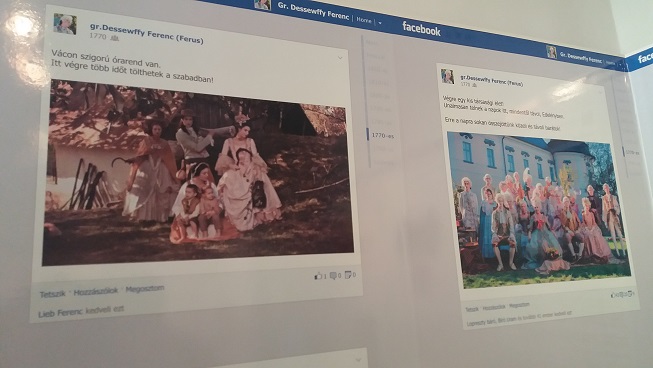Screen dimensions: 653x368
Task: Select 1770-es in the timeline sidebar
Action: click(x=382, y=135)
